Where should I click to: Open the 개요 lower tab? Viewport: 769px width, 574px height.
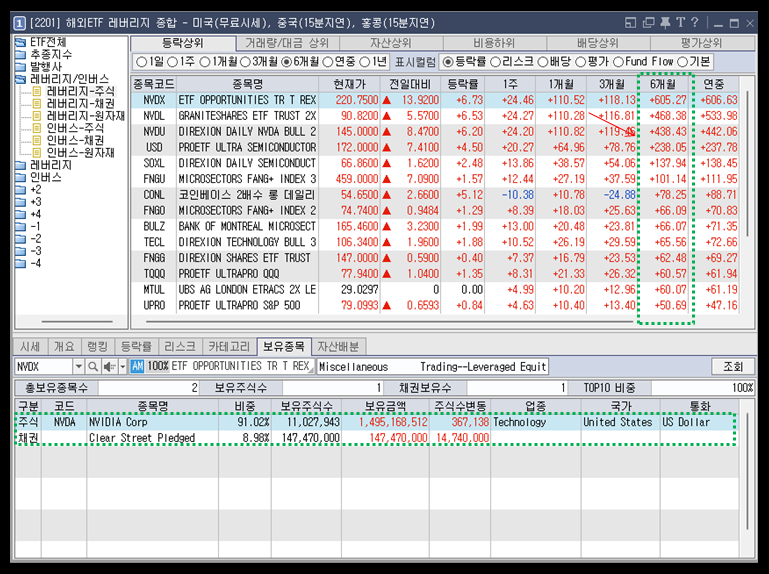pos(64,346)
